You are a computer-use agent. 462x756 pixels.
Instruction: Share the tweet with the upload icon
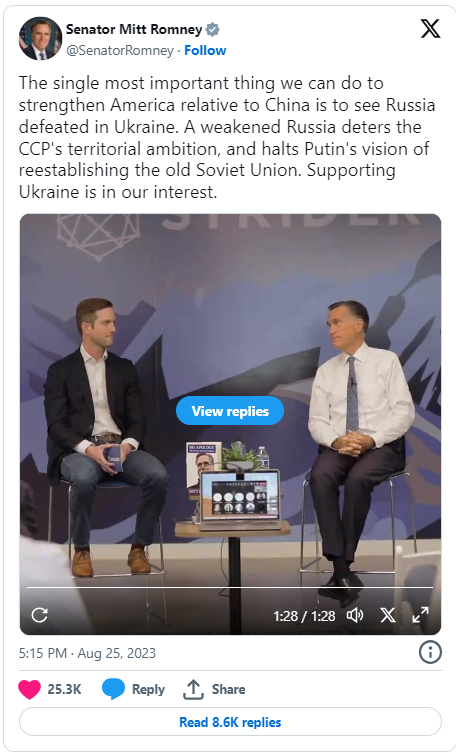(x=193, y=689)
